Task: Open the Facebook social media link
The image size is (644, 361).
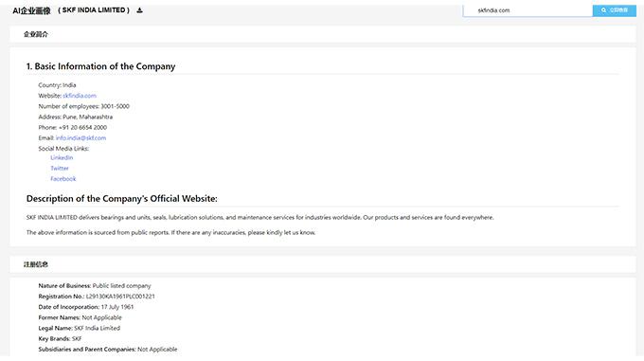Action: pyautogui.click(x=63, y=179)
